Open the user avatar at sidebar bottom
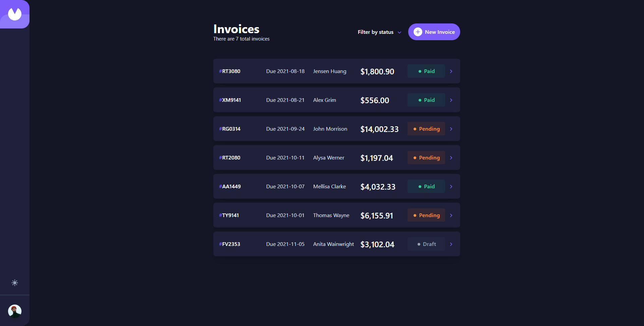This screenshot has width=644, height=326. point(15,311)
